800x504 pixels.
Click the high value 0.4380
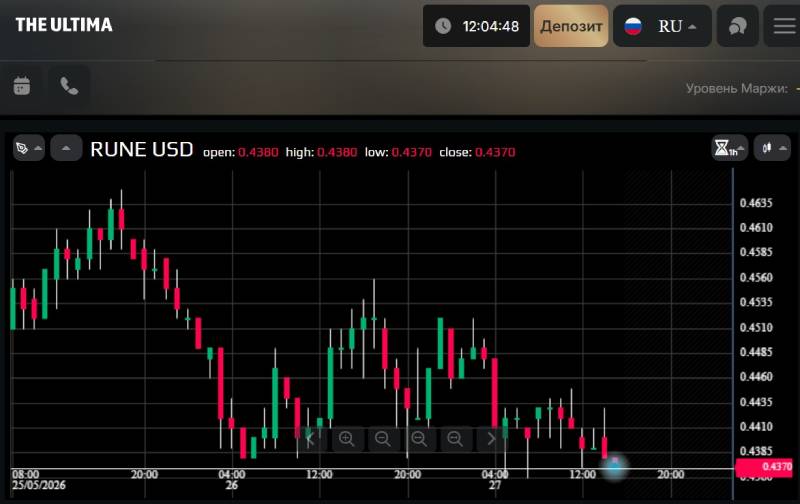pos(337,152)
